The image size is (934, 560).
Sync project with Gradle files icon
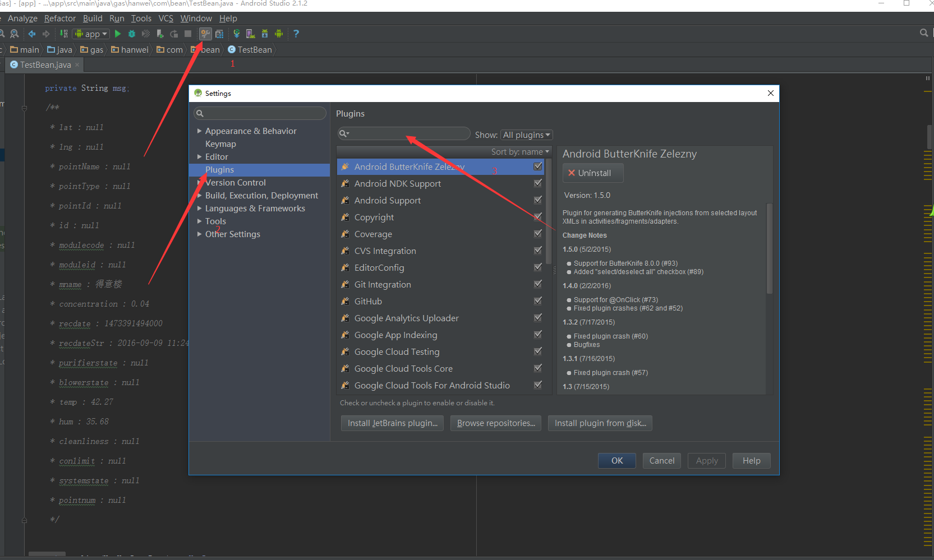pyautogui.click(x=237, y=34)
